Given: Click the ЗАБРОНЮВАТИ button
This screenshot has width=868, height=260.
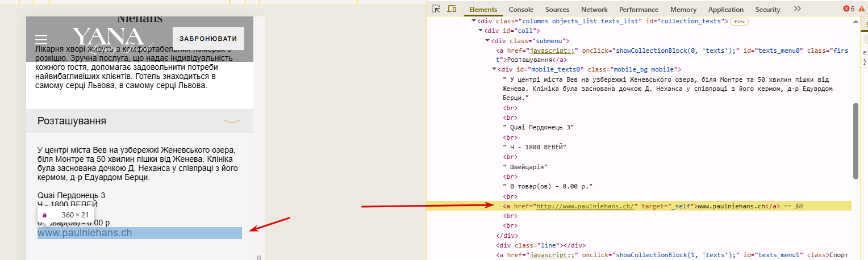Looking at the screenshot, I should coord(208,39).
